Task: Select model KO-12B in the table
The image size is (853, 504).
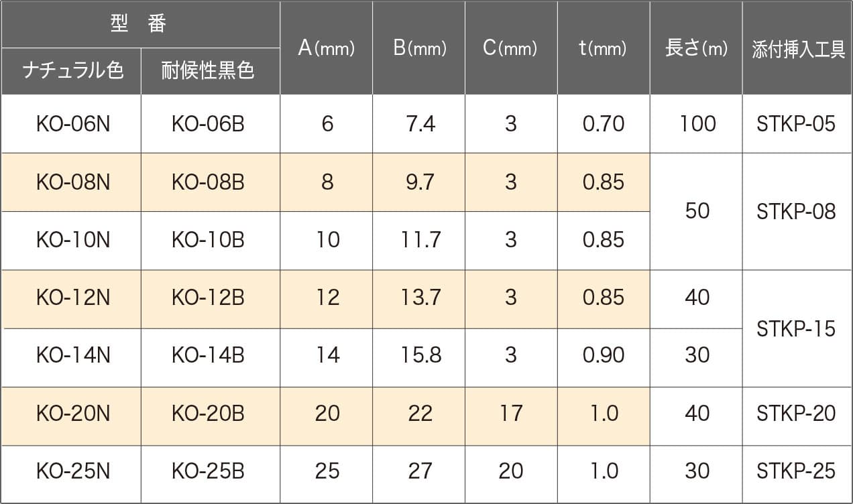Action: point(208,298)
